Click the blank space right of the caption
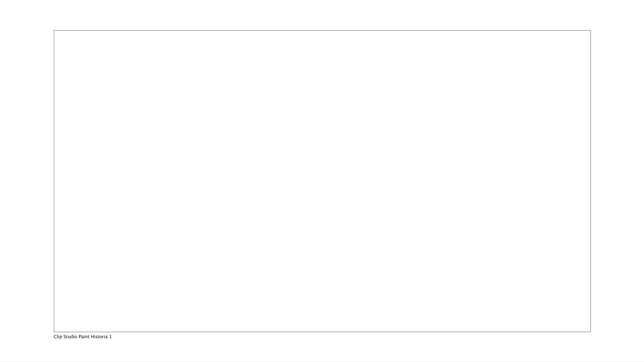Image resolution: width=644 pixels, height=362 pixels. [341, 337]
